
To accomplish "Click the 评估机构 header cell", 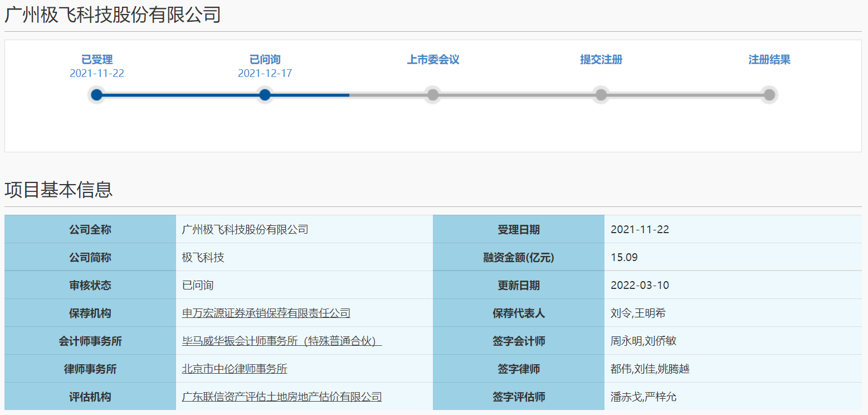I will tap(90, 397).
